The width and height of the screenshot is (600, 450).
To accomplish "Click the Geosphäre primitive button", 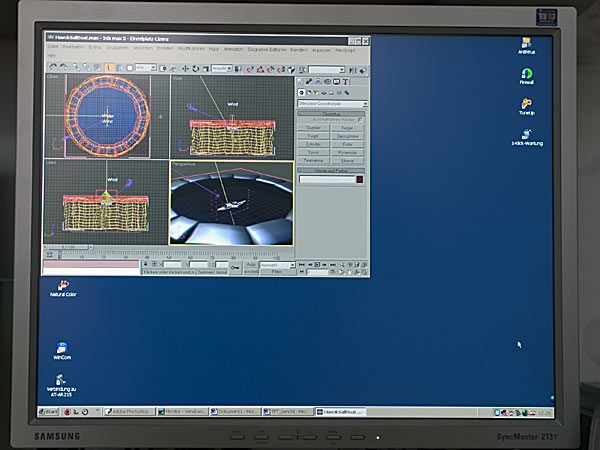I will pos(347,136).
